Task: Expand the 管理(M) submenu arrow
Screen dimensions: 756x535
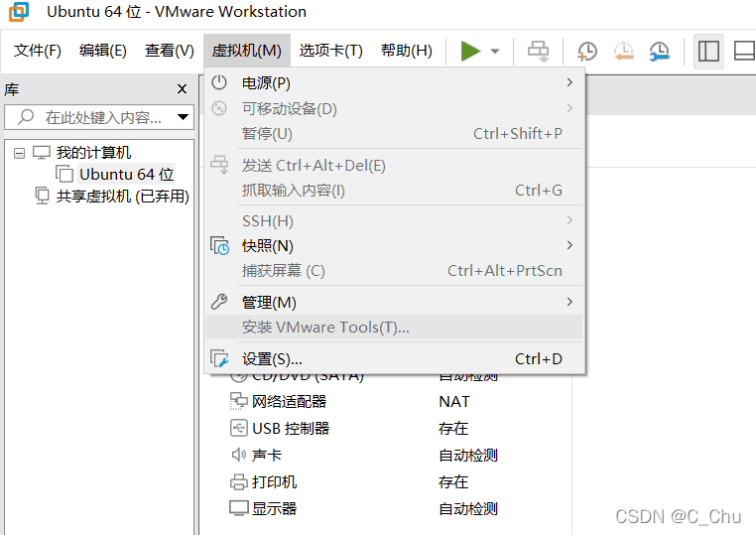Action: point(569,302)
